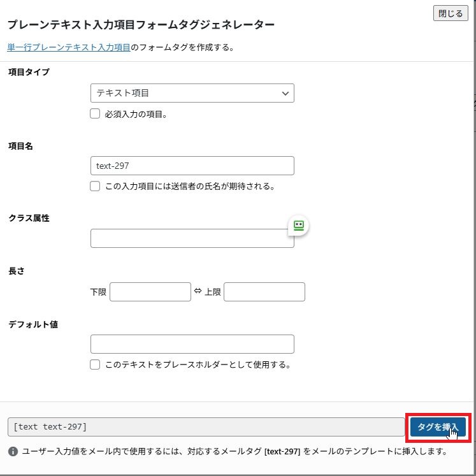Expand dropdown using its chevron arrow
The height and width of the screenshot is (476, 476).
click(285, 93)
